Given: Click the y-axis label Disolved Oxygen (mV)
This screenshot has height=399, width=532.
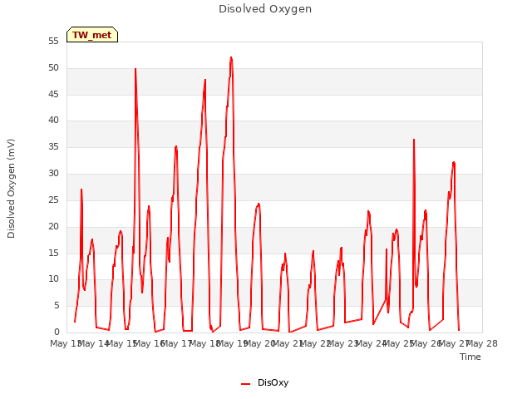Looking at the screenshot, I should click(x=11, y=189).
